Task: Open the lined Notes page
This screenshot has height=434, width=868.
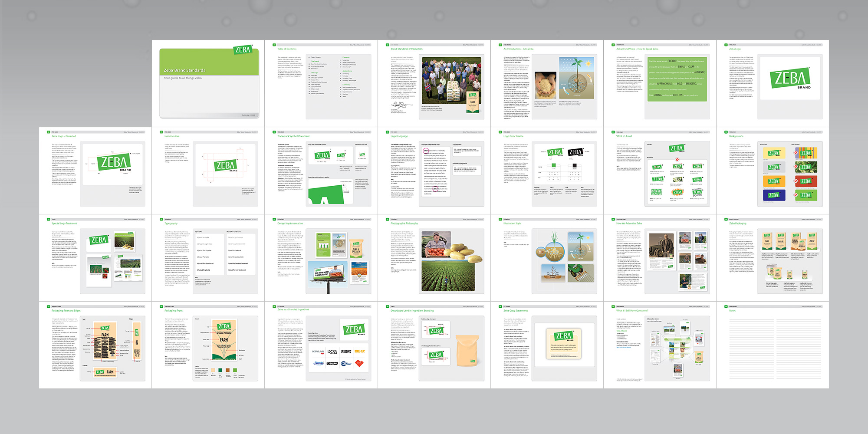Action: (x=773, y=345)
